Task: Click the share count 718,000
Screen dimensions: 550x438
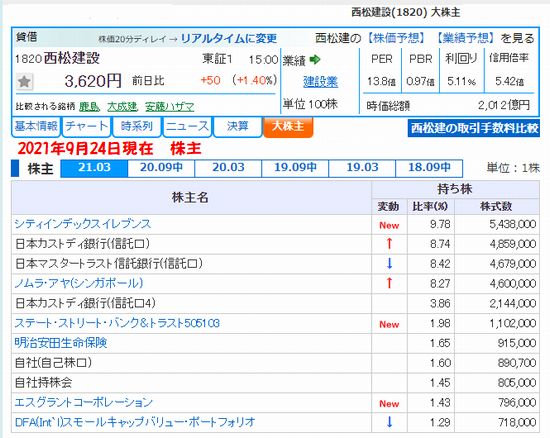Action: coord(517,422)
